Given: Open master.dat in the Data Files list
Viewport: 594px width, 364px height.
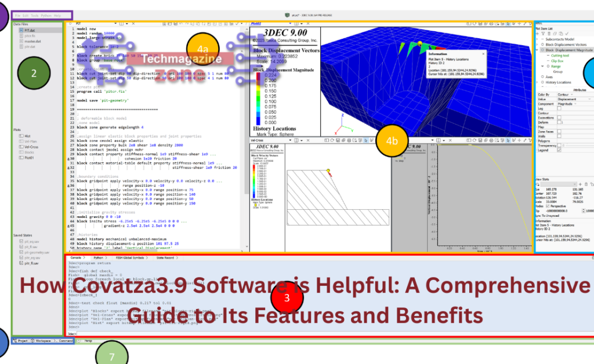Looking at the screenshot, I should [32, 41].
